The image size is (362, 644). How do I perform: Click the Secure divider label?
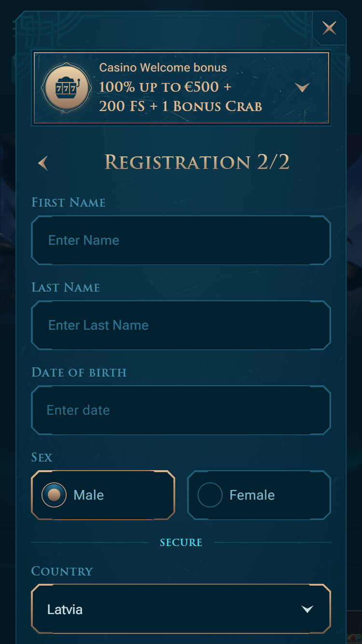(181, 543)
